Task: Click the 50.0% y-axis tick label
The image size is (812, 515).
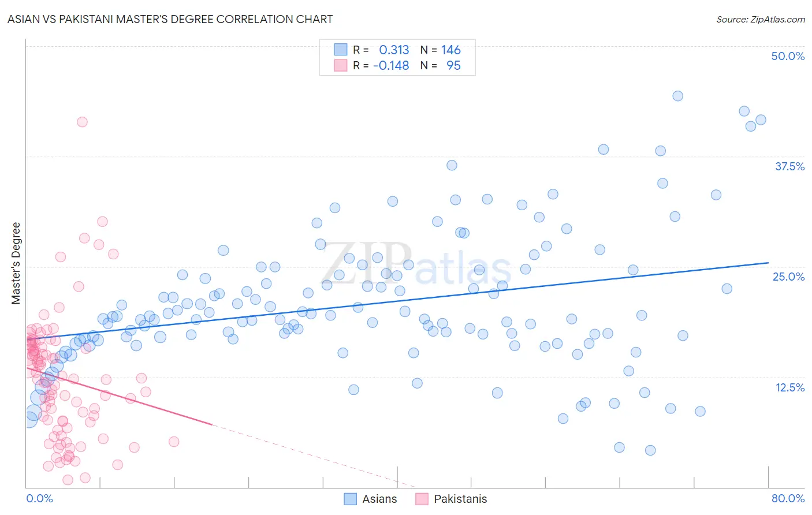Action: tap(788, 56)
